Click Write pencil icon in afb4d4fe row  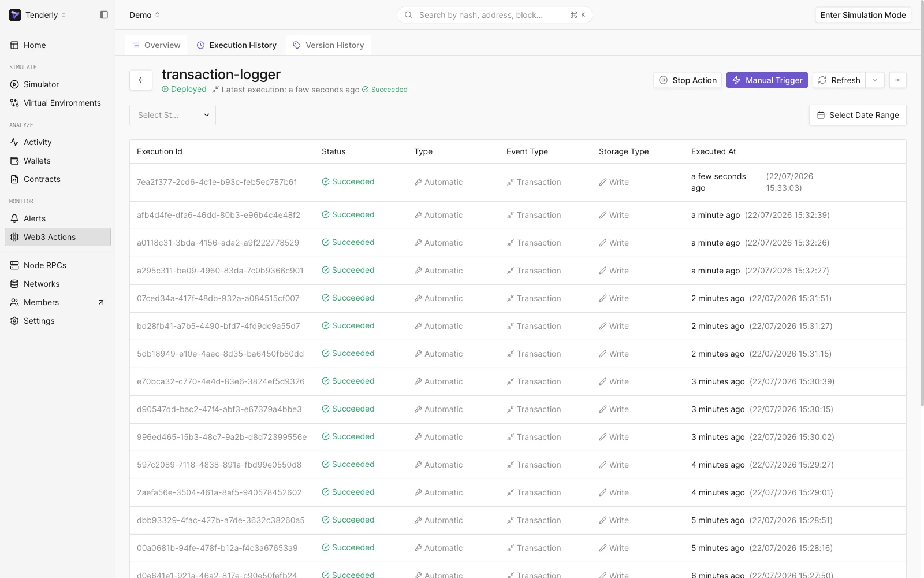point(603,215)
